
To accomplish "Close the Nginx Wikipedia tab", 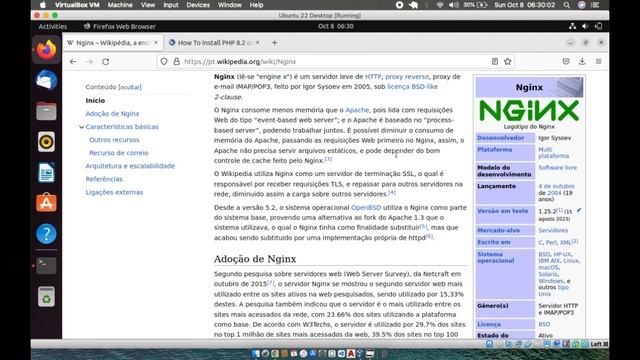I will pos(156,42).
